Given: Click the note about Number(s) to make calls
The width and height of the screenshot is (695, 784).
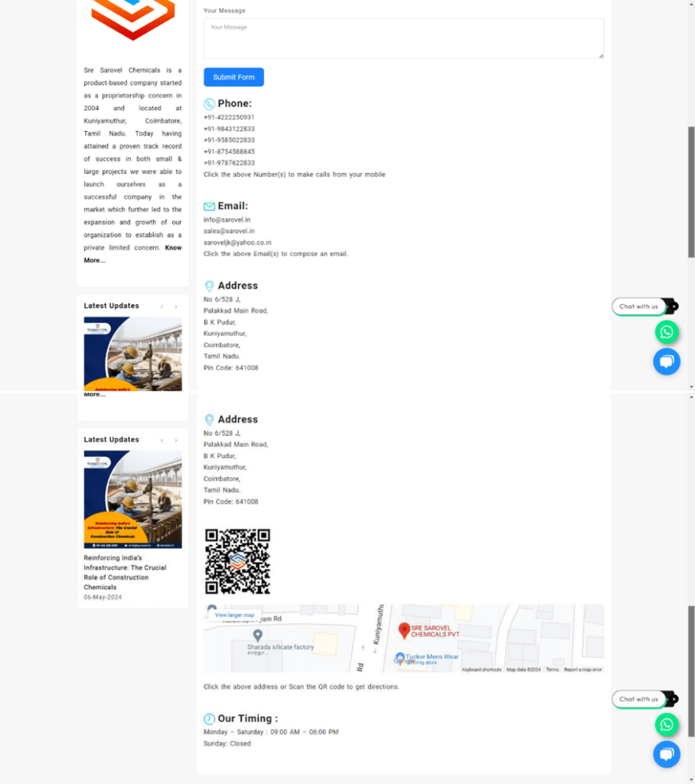Looking at the screenshot, I should tap(295, 175).
